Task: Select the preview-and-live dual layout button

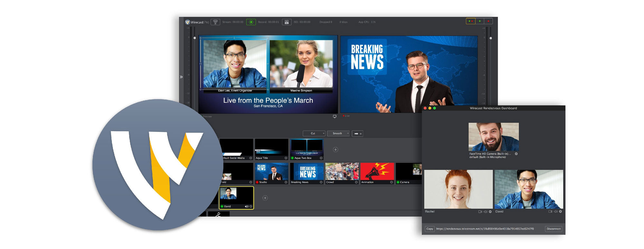Action: [471, 21]
